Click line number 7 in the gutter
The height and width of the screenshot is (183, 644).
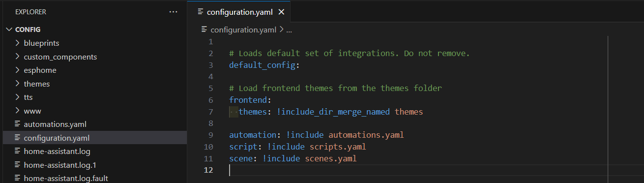(x=211, y=112)
